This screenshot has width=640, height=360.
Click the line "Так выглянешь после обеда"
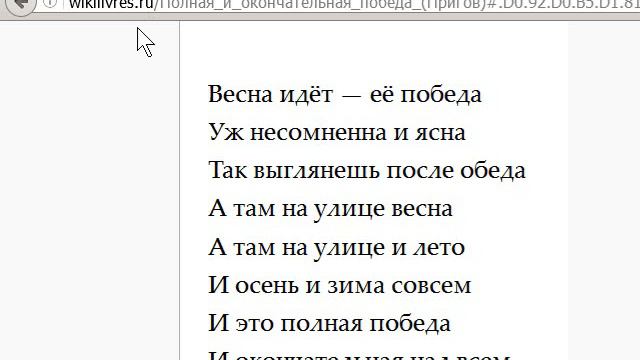367,171
